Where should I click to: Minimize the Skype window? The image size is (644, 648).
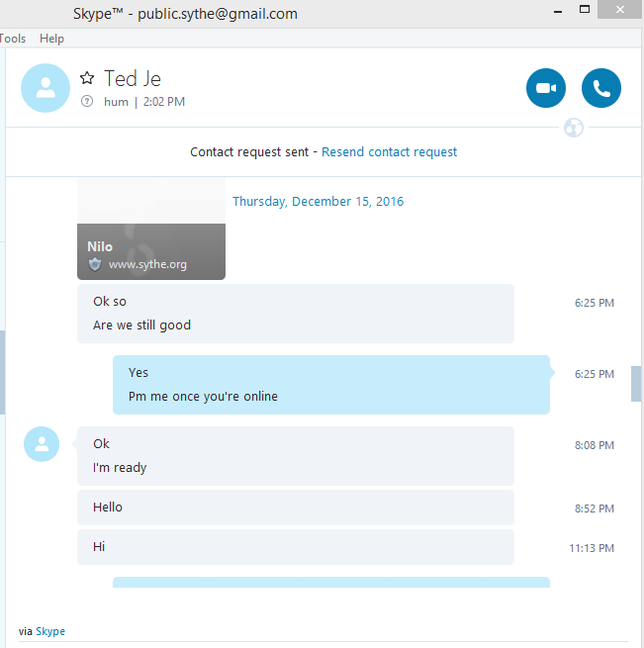pos(558,10)
